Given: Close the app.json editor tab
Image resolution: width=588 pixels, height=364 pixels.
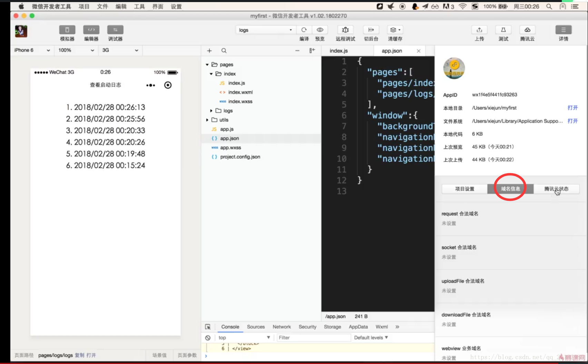Looking at the screenshot, I should pos(419,51).
